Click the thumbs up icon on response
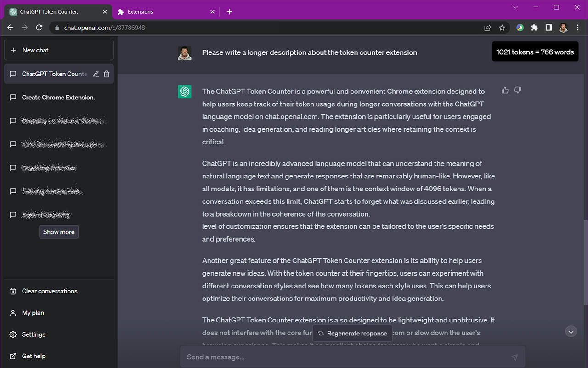This screenshot has width=588, height=368. point(505,91)
